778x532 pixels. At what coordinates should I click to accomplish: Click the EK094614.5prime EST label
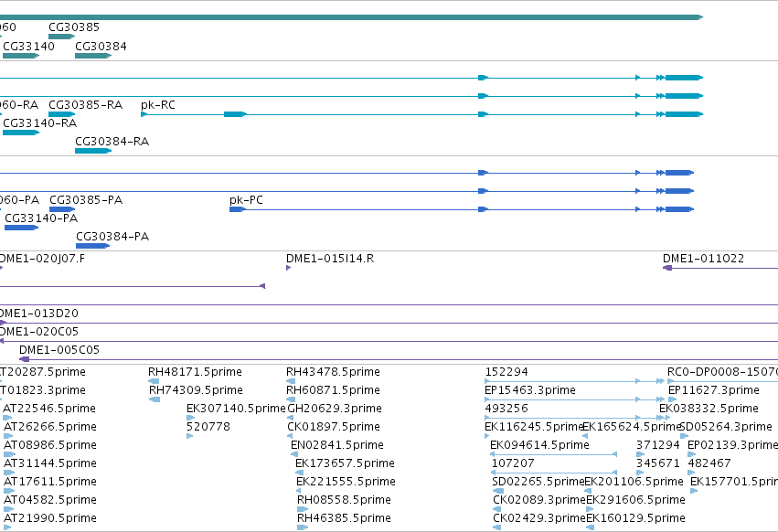pos(539,445)
